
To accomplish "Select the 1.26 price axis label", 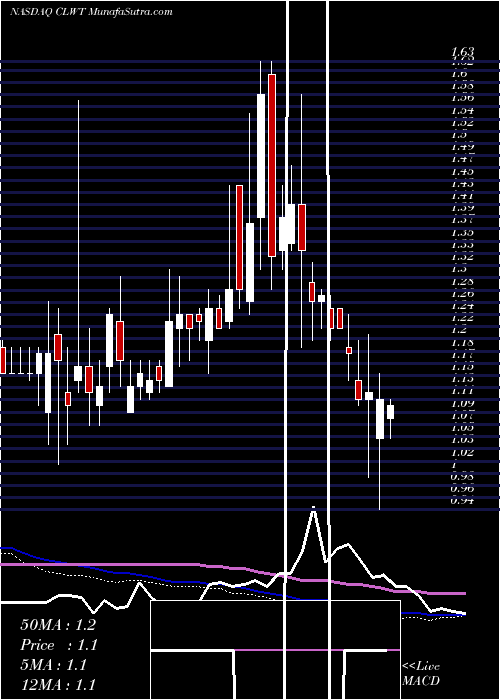I will (462, 293).
